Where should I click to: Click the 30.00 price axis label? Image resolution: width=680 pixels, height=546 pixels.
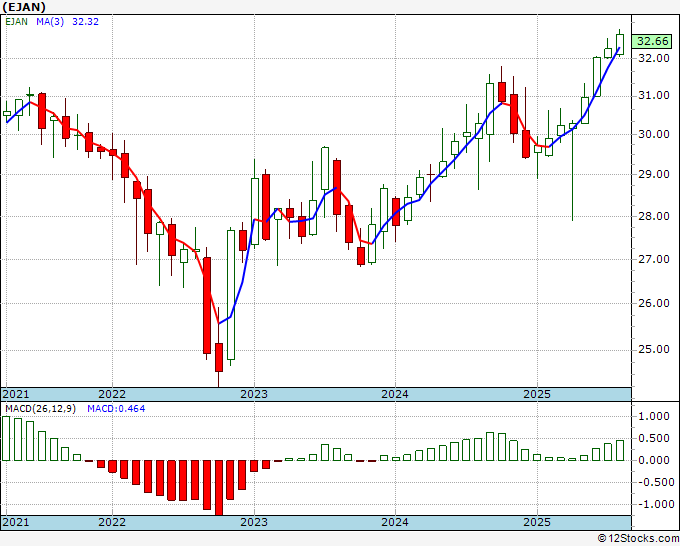tap(654, 134)
